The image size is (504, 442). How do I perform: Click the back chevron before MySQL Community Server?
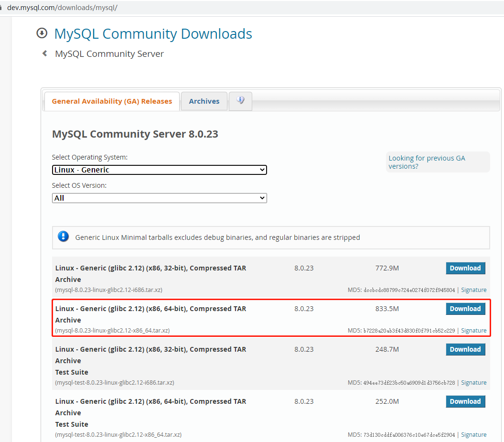click(45, 54)
